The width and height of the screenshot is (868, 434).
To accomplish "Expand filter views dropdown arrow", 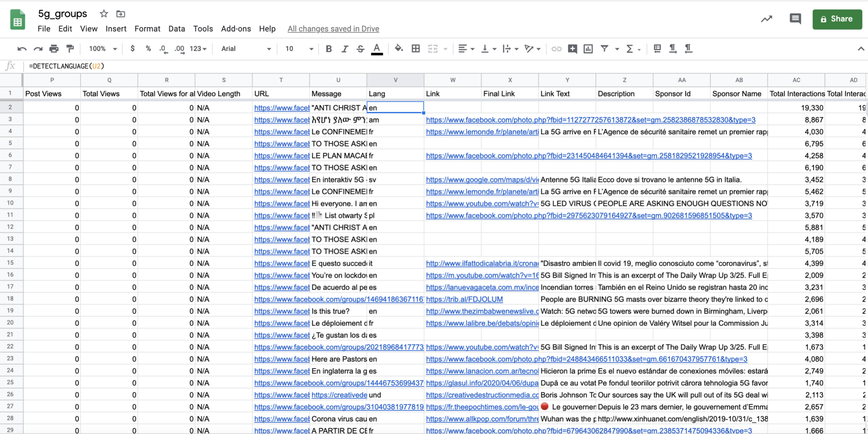I will [x=617, y=49].
